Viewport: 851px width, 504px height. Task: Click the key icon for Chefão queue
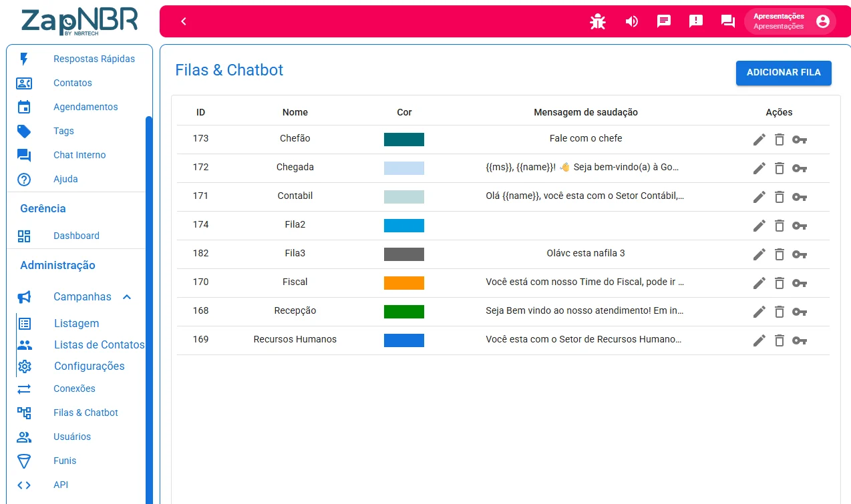(800, 140)
